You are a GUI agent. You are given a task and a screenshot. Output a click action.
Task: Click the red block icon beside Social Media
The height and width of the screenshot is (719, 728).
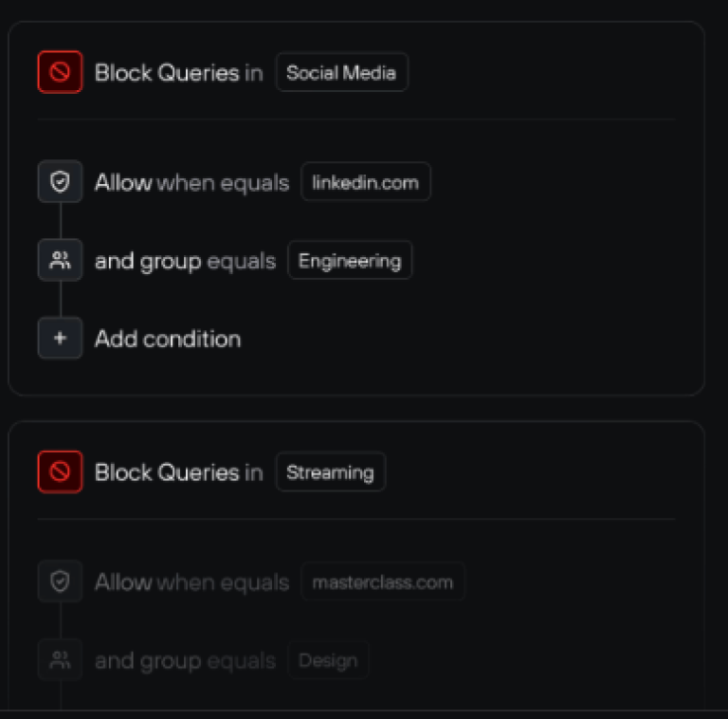[60, 72]
